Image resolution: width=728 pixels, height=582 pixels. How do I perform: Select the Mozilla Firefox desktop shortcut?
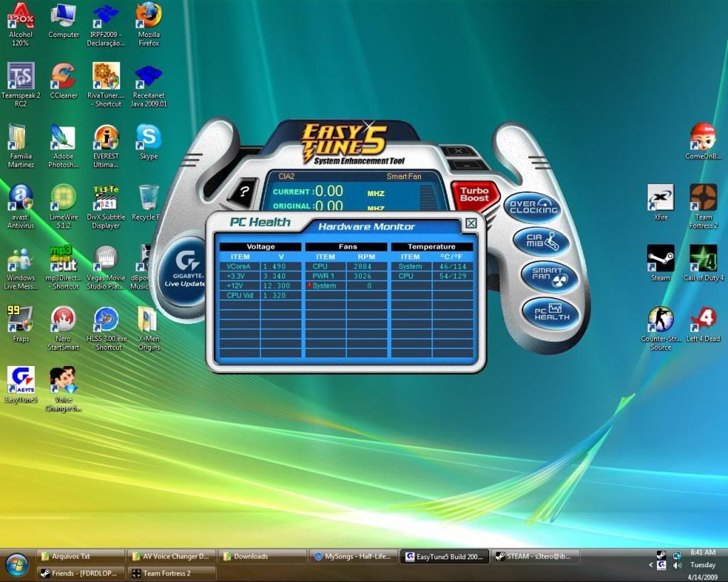[149, 25]
